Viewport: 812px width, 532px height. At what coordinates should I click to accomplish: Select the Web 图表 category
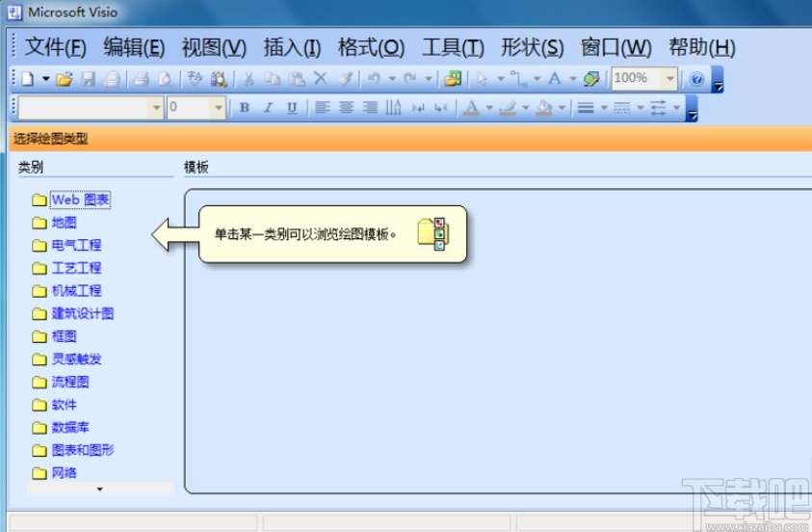[x=80, y=199]
